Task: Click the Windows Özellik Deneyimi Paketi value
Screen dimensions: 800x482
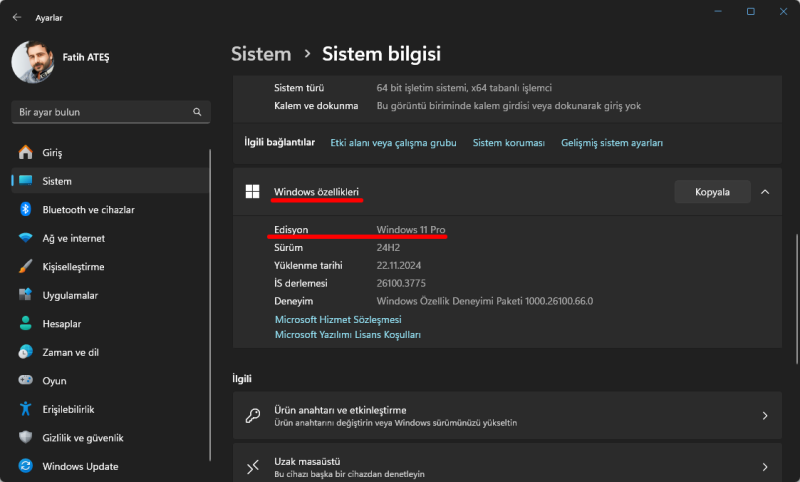Action: click(485, 301)
